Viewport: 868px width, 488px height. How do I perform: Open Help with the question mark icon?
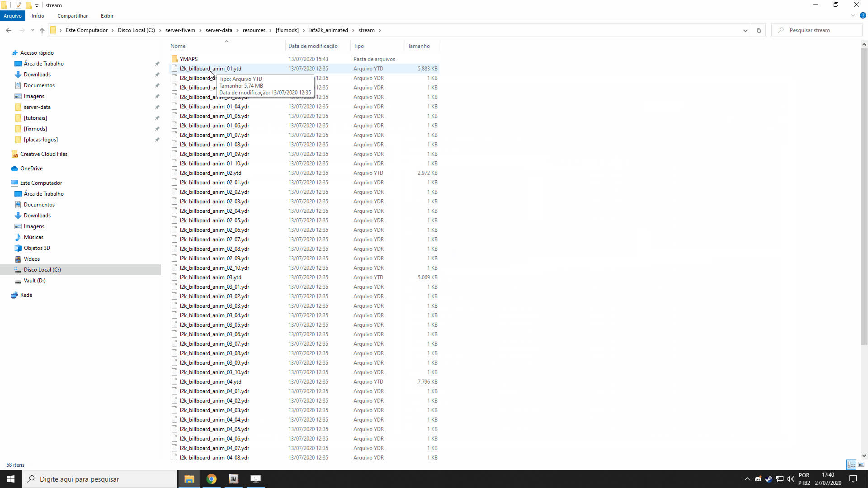click(863, 15)
